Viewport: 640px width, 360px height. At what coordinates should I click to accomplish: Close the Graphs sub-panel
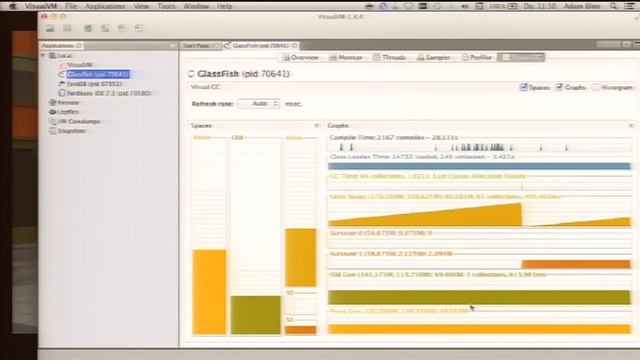point(631,126)
